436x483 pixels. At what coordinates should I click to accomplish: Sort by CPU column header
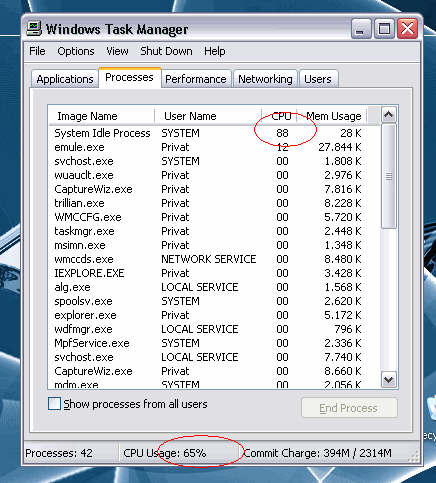279,116
